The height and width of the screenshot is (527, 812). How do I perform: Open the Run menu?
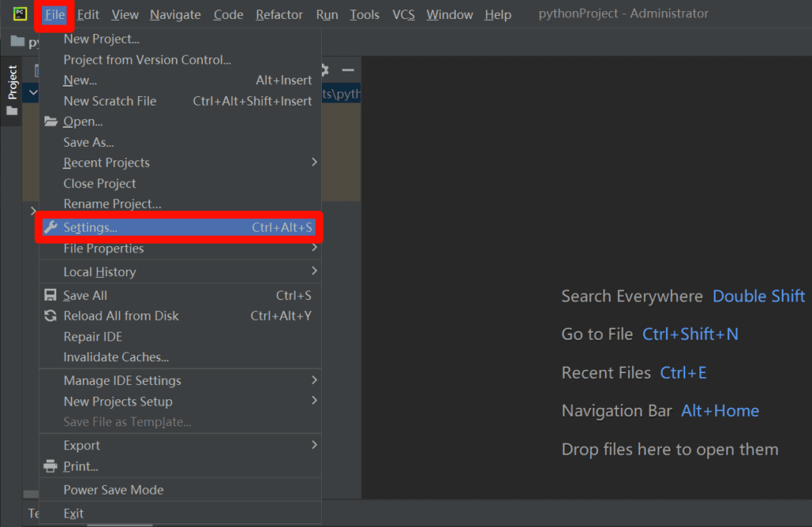pyautogui.click(x=327, y=13)
